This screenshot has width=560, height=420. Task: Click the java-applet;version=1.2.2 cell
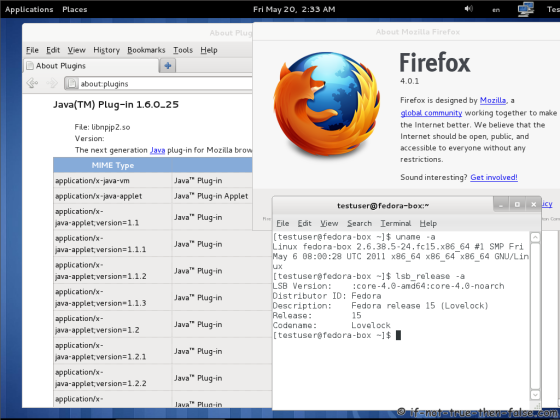coord(113,378)
